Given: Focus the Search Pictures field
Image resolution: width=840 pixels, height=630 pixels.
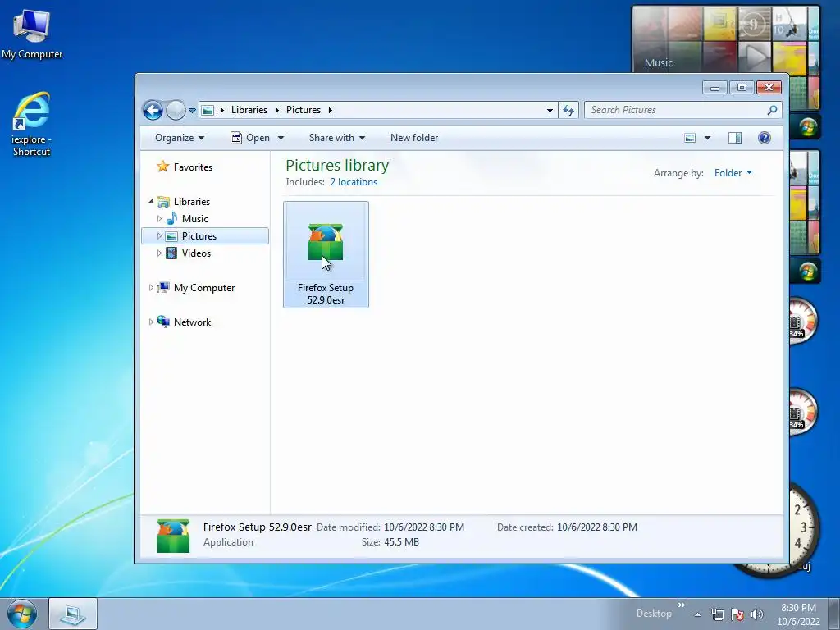Looking at the screenshot, I should point(676,110).
